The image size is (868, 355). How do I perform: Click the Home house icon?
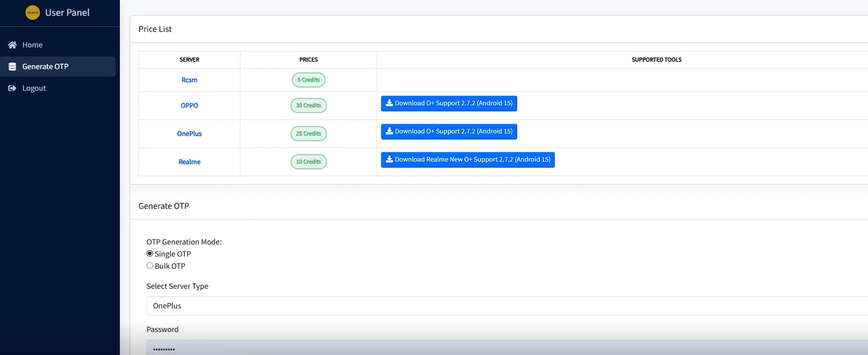point(13,45)
